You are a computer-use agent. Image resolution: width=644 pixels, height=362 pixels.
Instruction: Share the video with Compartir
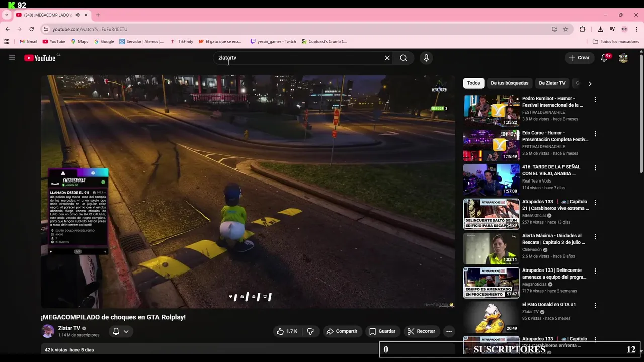click(x=342, y=331)
